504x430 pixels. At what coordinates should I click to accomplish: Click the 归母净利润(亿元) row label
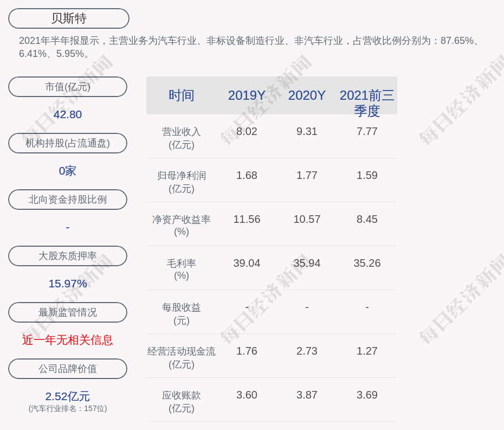pos(182,182)
